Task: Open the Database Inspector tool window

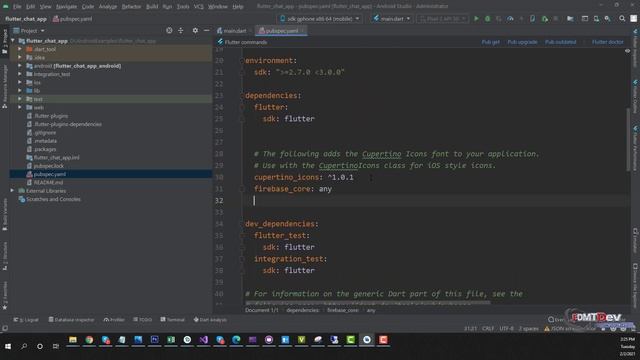Action: tap(71, 320)
